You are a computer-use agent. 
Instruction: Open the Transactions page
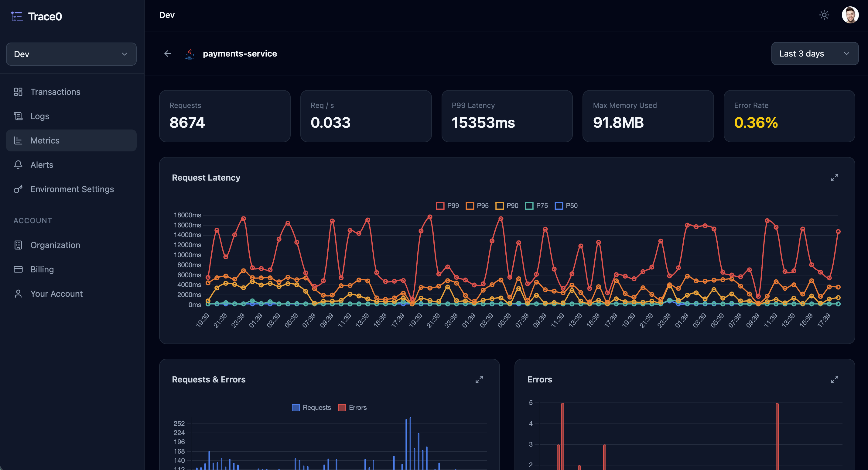71,92
